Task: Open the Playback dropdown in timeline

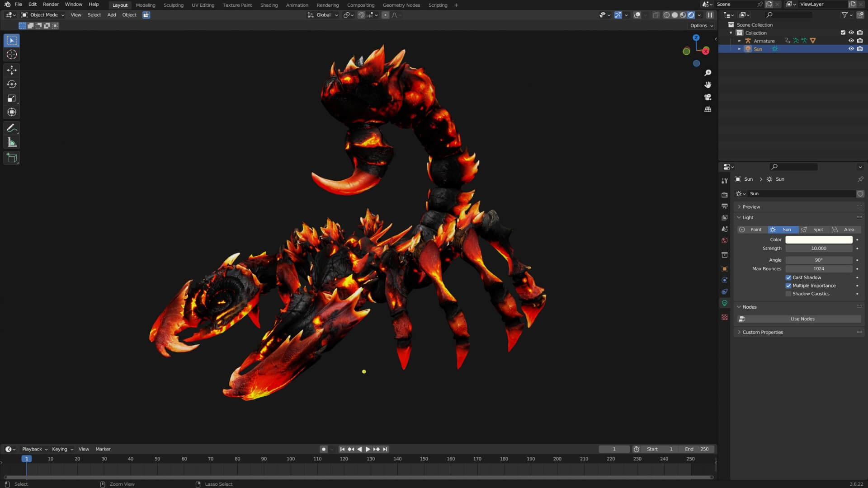Action: pyautogui.click(x=35, y=449)
